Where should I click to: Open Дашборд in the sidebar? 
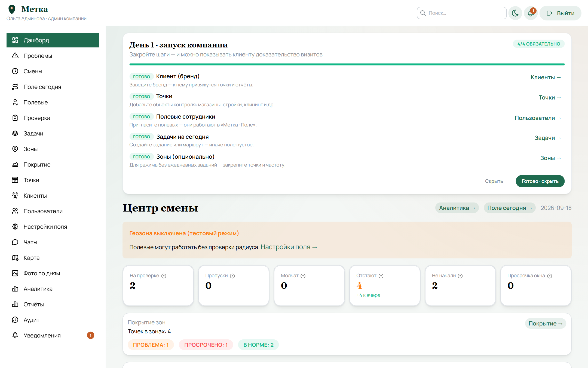pyautogui.click(x=53, y=40)
